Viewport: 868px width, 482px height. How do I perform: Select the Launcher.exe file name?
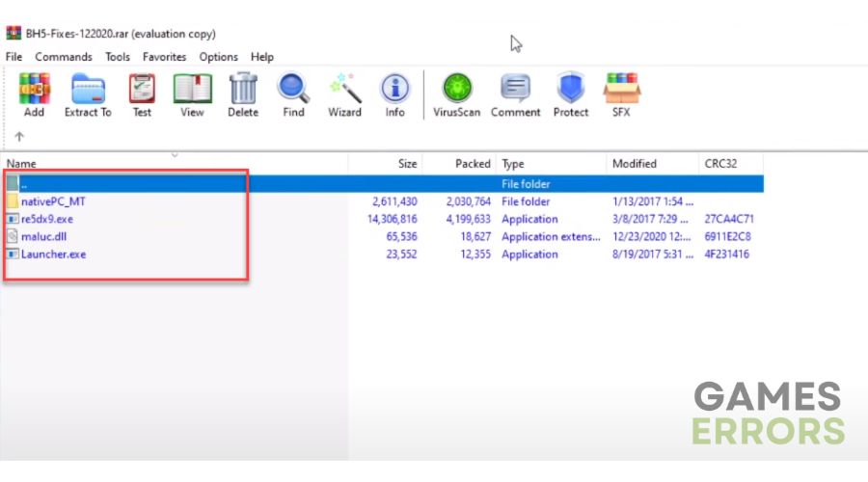54,254
